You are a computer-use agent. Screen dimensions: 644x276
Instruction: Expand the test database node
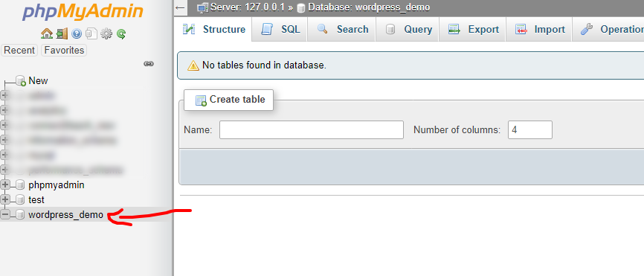pos(5,199)
